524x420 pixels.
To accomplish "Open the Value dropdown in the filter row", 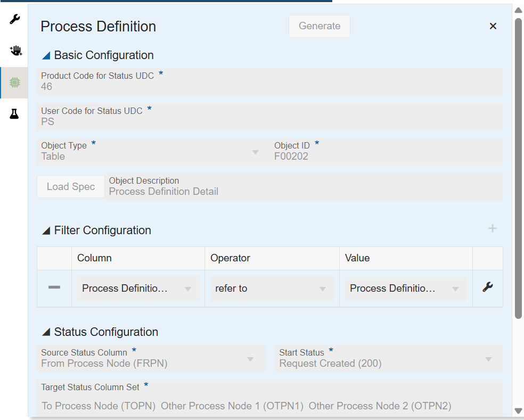I will tap(457, 288).
